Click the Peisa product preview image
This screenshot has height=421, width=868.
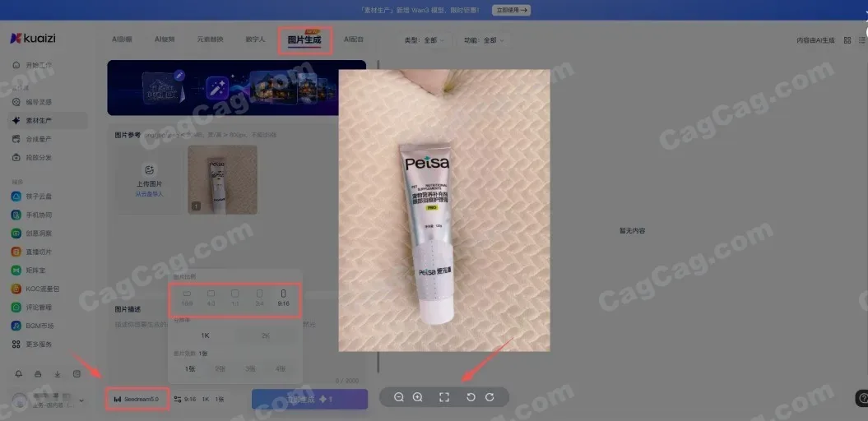(444, 210)
